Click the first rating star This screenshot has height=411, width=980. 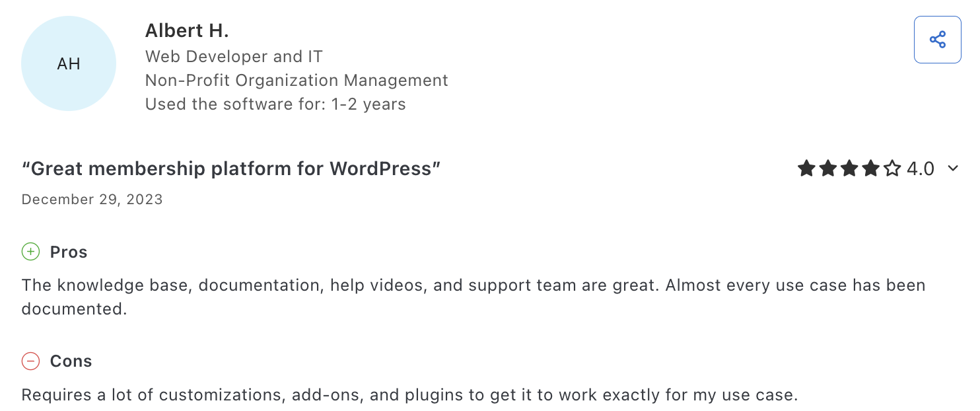pyautogui.click(x=806, y=168)
